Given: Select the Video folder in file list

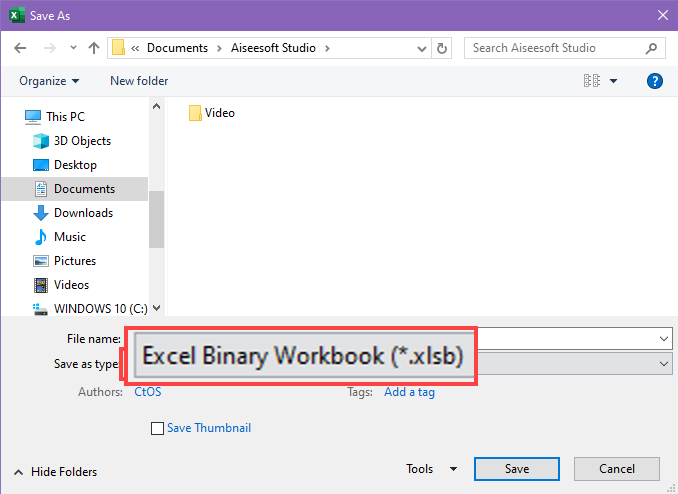Looking at the screenshot, I should point(212,113).
